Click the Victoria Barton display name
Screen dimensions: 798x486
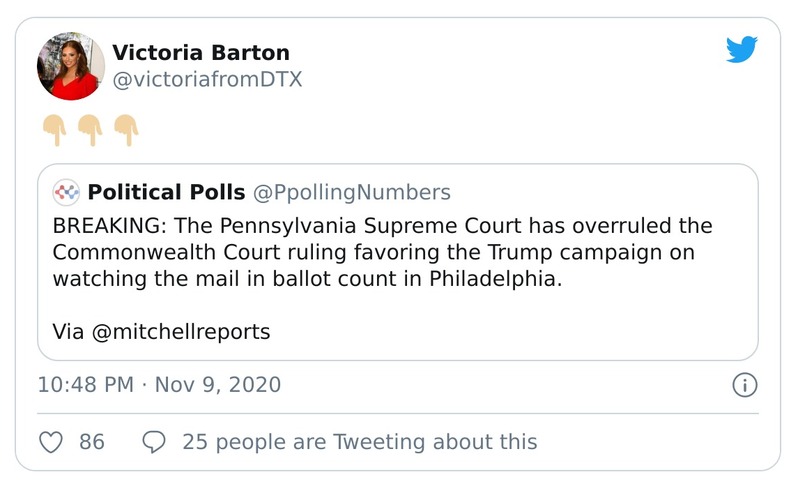(x=199, y=53)
